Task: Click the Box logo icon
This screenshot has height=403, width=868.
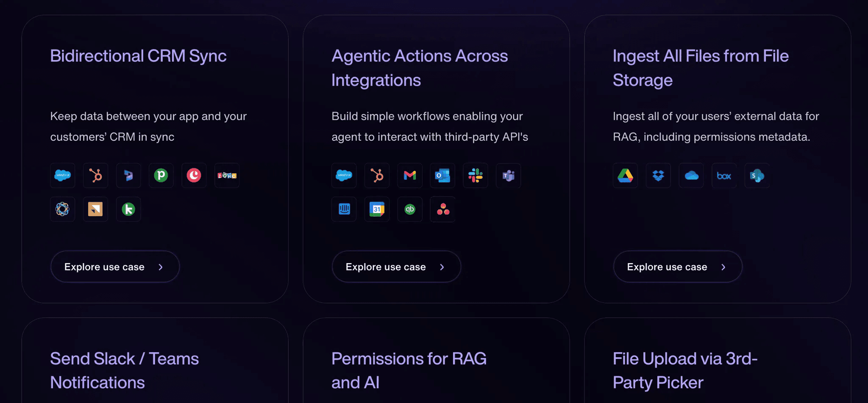Action: pos(724,175)
